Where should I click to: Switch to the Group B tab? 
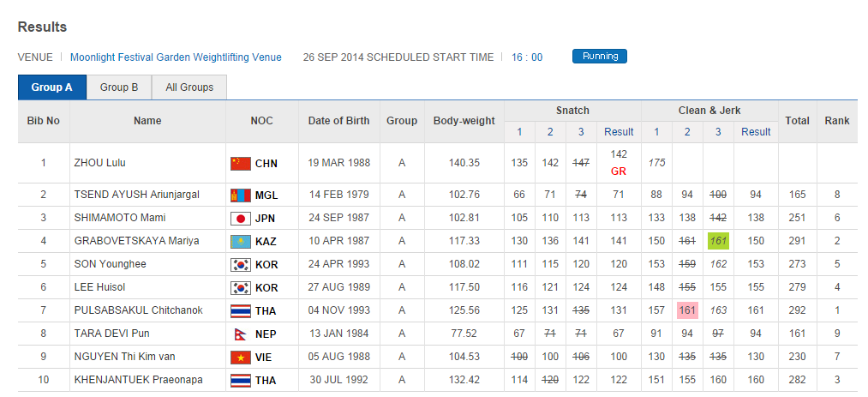119,87
